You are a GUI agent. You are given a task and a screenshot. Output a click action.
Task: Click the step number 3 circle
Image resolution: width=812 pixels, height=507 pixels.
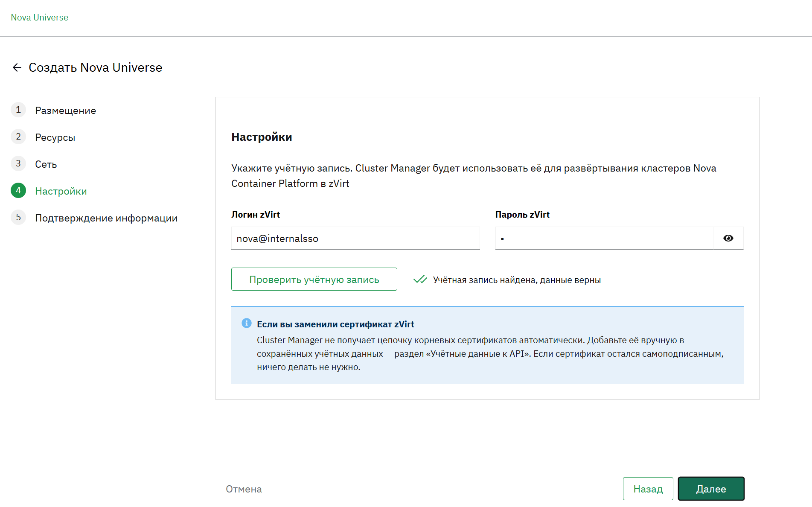coord(18,164)
